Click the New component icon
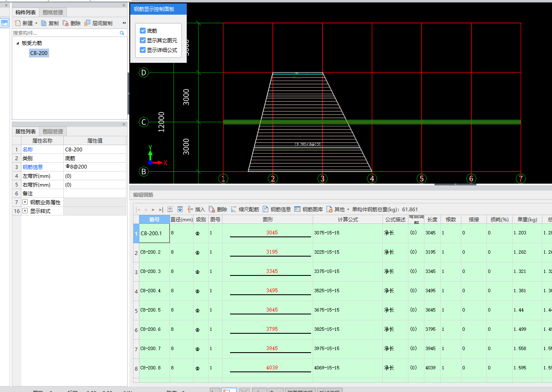552x392 pixels. point(18,23)
